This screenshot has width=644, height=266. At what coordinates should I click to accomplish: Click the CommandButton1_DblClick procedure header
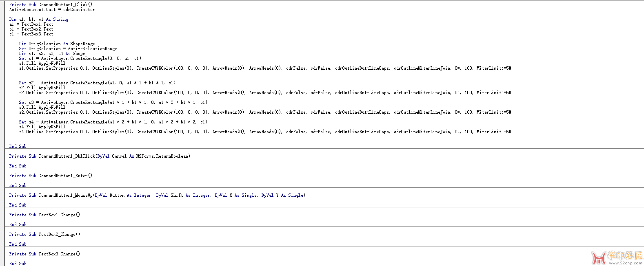coord(99,156)
